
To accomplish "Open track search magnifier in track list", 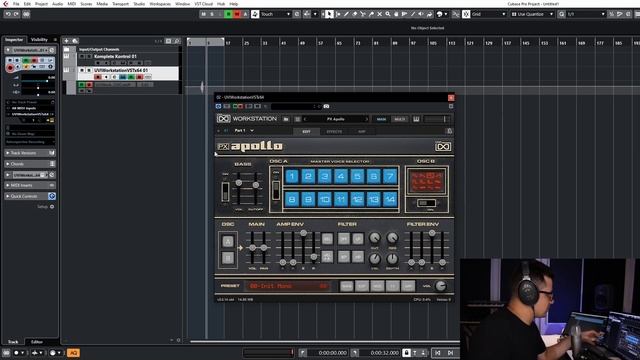I will 177,41.
